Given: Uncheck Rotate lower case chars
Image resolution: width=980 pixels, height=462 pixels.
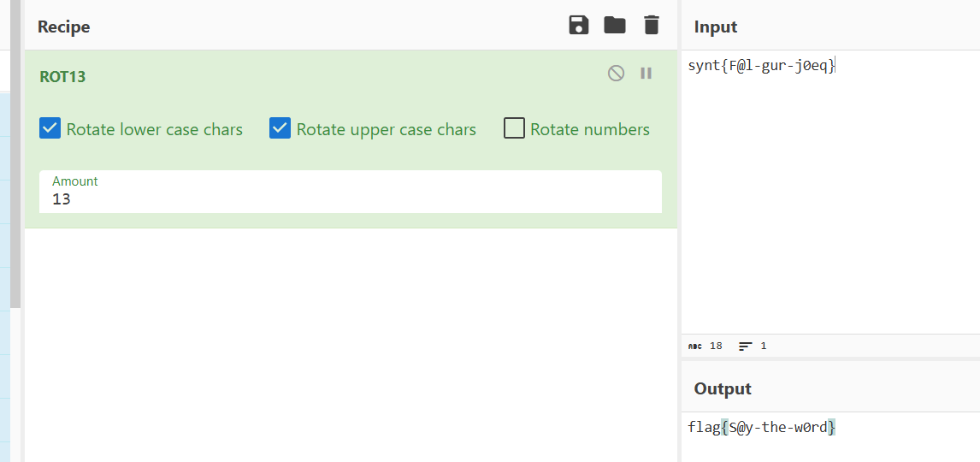Looking at the screenshot, I should click(x=50, y=129).
